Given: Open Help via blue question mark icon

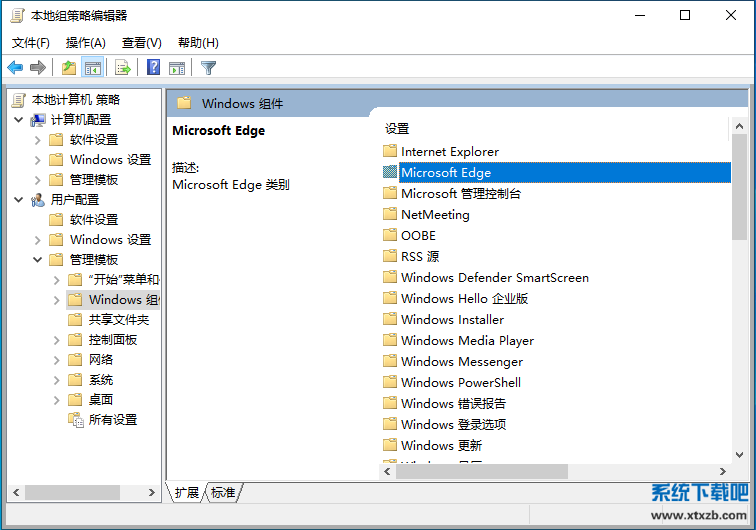Looking at the screenshot, I should click(153, 67).
